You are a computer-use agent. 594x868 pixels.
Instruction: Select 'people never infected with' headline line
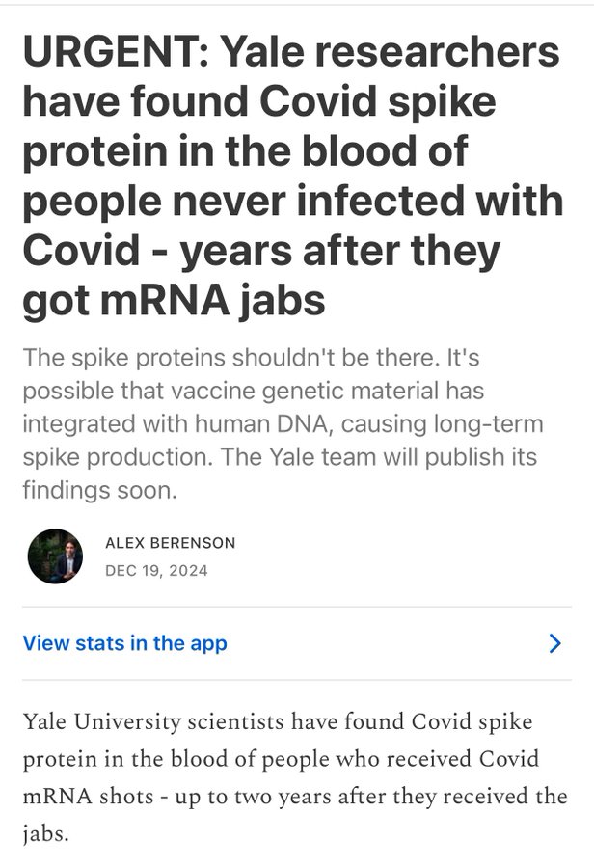(293, 202)
